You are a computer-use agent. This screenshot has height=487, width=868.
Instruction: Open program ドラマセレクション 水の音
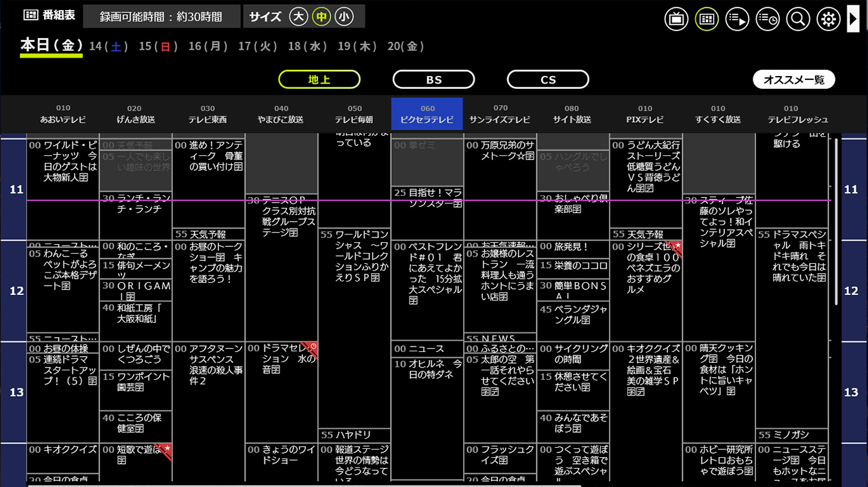pos(281,393)
